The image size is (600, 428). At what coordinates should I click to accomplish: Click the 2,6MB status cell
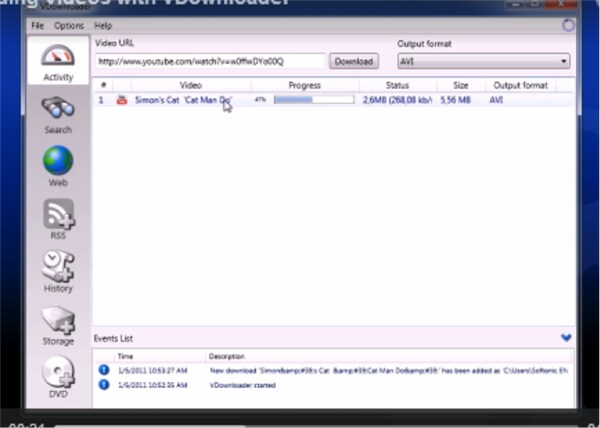pyautogui.click(x=397, y=100)
